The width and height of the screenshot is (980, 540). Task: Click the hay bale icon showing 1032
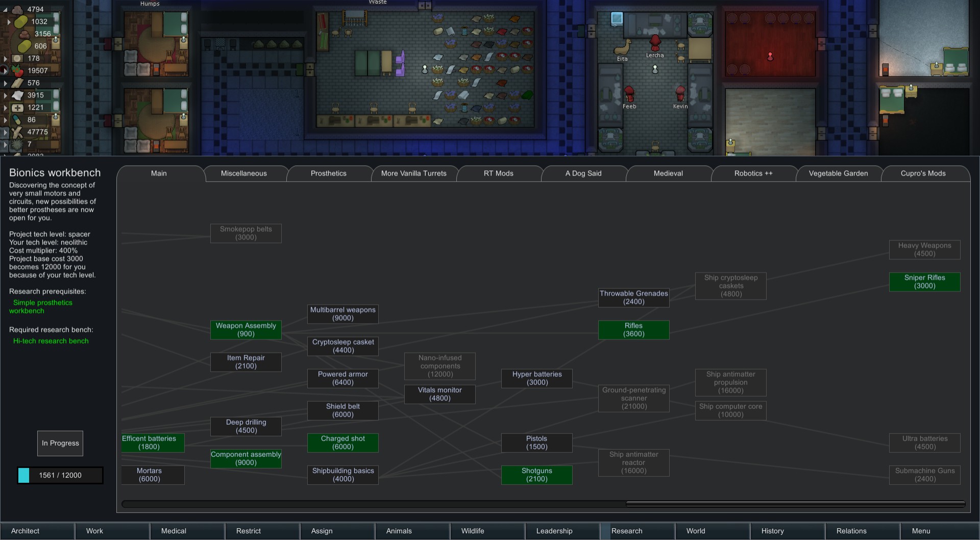pyautogui.click(x=21, y=21)
